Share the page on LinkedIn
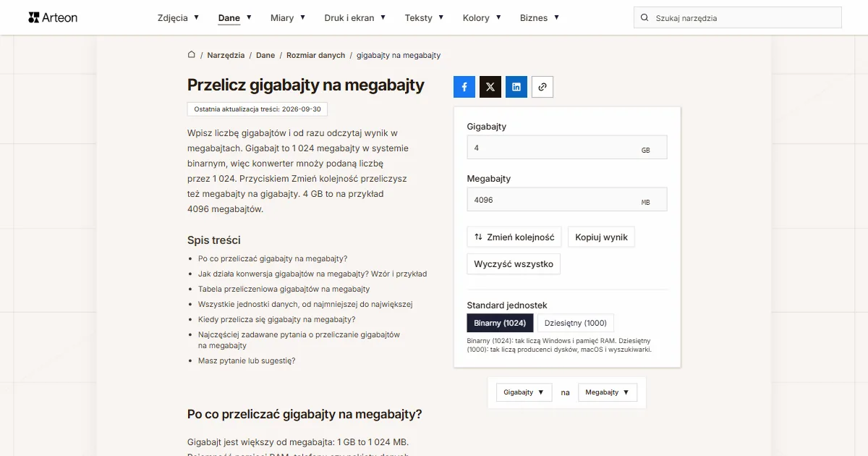This screenshot has width=868, height=456. click(x=516, y=87)
